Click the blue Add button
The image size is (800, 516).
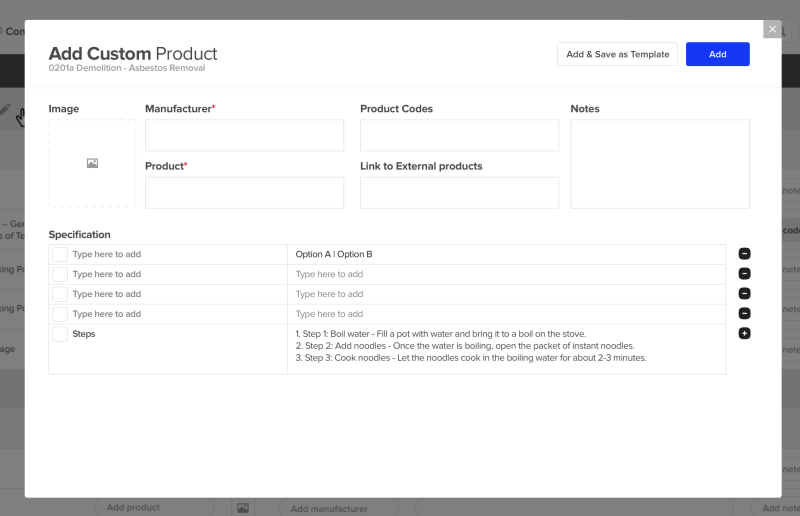tap(717, 54)
